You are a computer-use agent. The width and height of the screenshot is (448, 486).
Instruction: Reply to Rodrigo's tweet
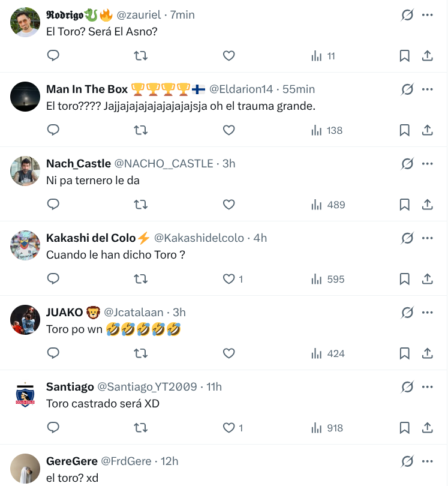click(53, 55)
